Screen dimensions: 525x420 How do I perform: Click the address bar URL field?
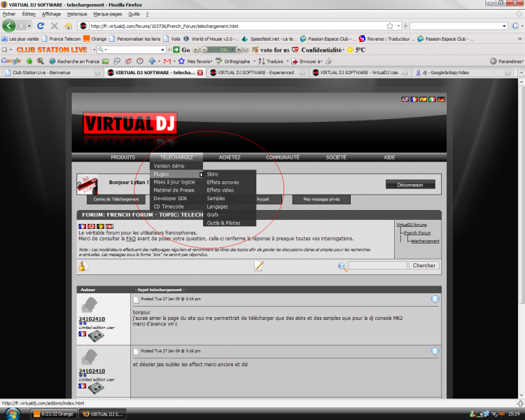click(x=236, y=26)
